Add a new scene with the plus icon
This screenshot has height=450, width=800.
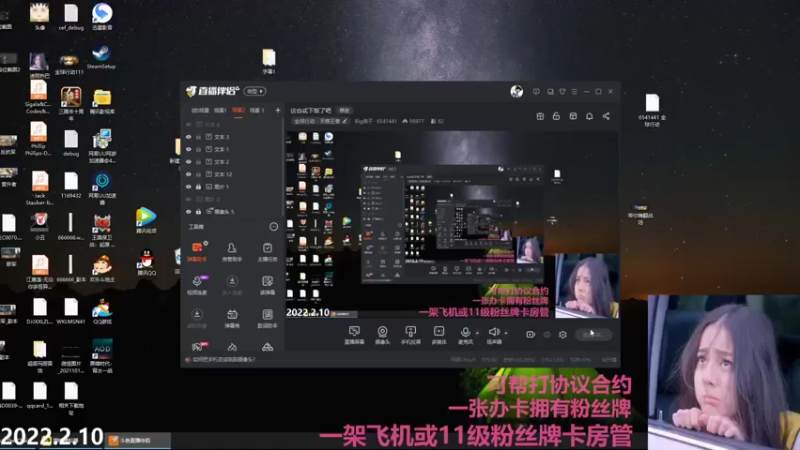(x=278, y=110)
